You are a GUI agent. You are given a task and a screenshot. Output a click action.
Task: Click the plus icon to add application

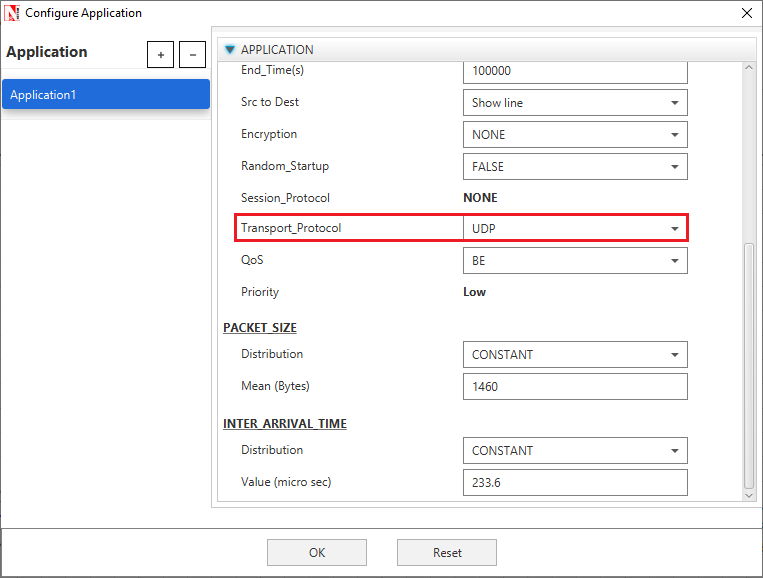pyautogui.click(x=160, y=54)
